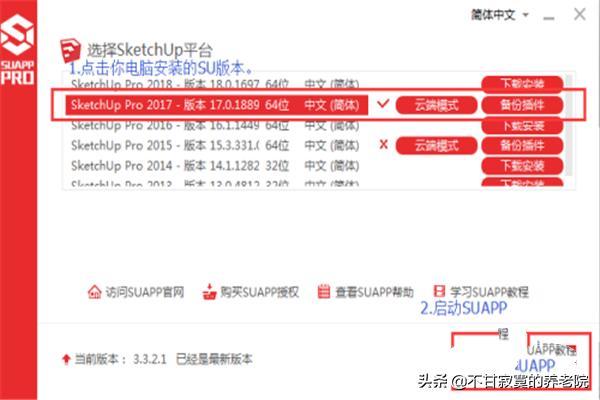
Task: Open the 学习SUAPP教程 link
Action: click(481, 292)
